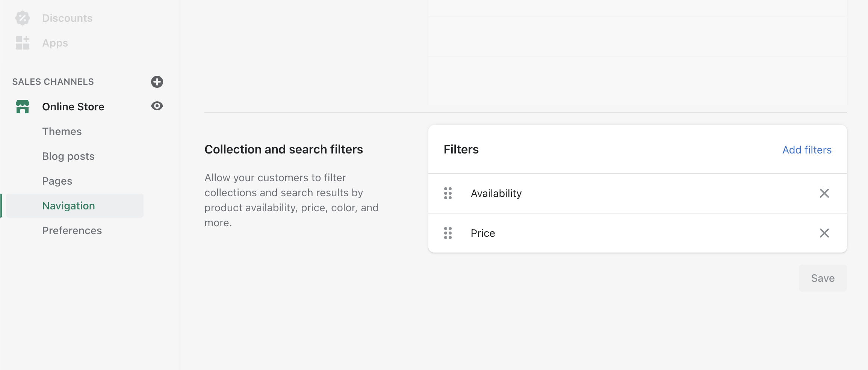Click the Discounts percent badge icon

(x=23, y=18)
